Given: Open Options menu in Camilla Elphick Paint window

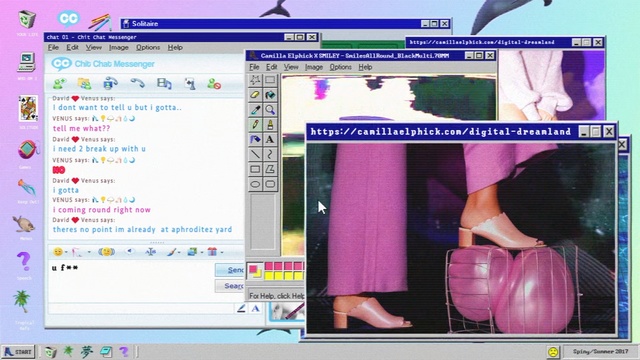Looking at the screenshot, I should 340,67.
